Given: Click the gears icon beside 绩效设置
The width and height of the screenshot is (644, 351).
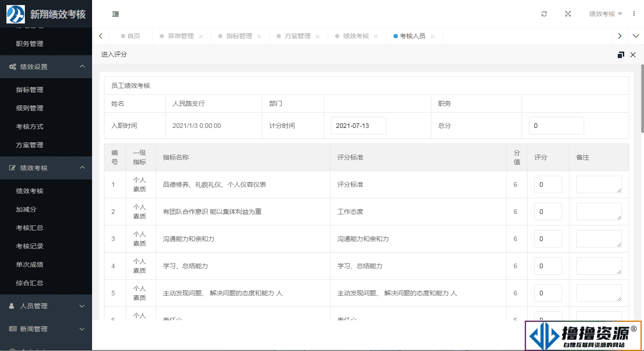Looking at the screenshot, I should click(12, 67).
